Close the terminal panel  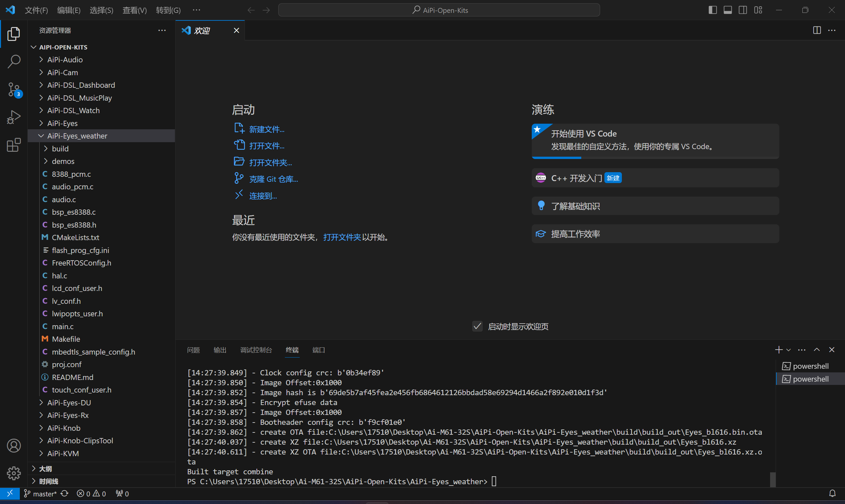coord(832,350)
